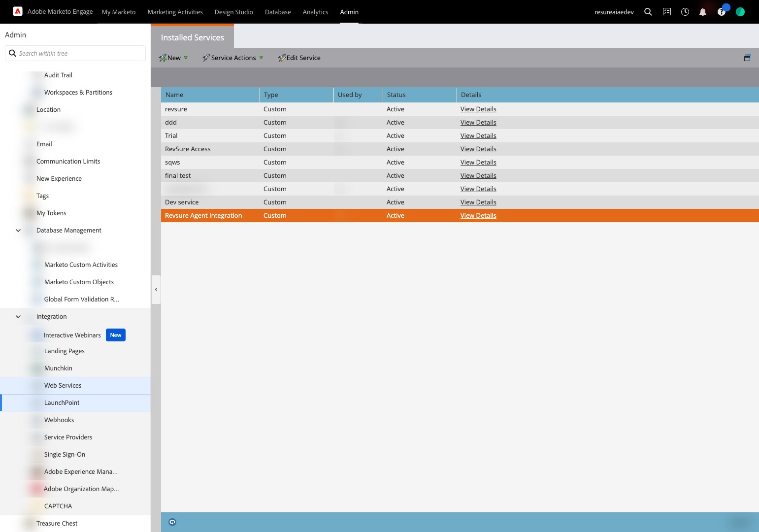The height and width of the screenshot is (532, 759).
Task: Sort by the Status column header
Action: pos(420,95)
